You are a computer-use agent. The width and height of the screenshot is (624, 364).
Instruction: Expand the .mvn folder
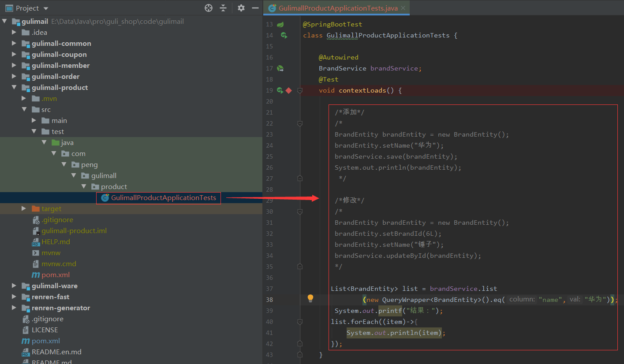[24, 99]
